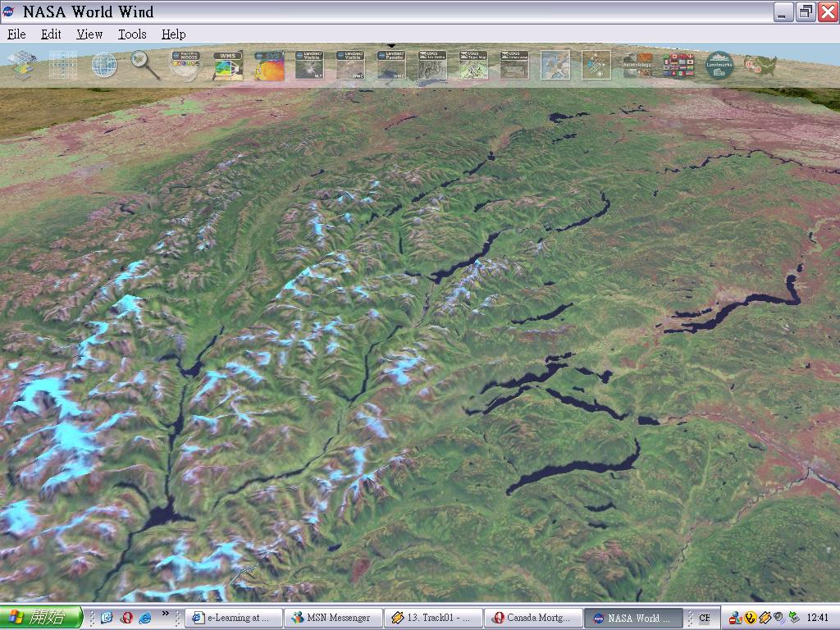Click the NASA logo in title bar
The height and width of the screenshot is (630, 840).
(x=9, y=11)
